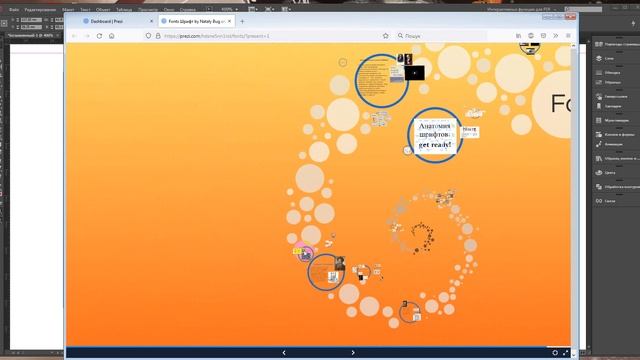Open the Макет menu in InDesign
Screen dimensions: 640x360
point(68,9)
